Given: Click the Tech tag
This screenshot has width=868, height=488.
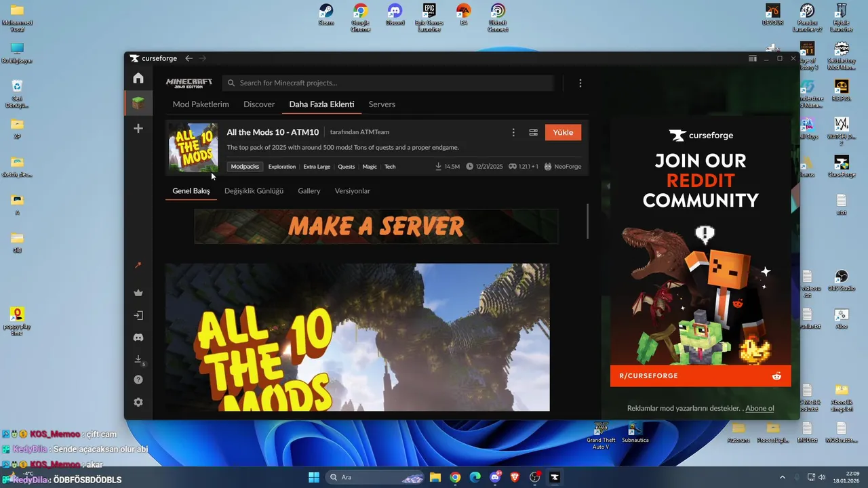Looking at the screenshot, I should coord(390,167).
